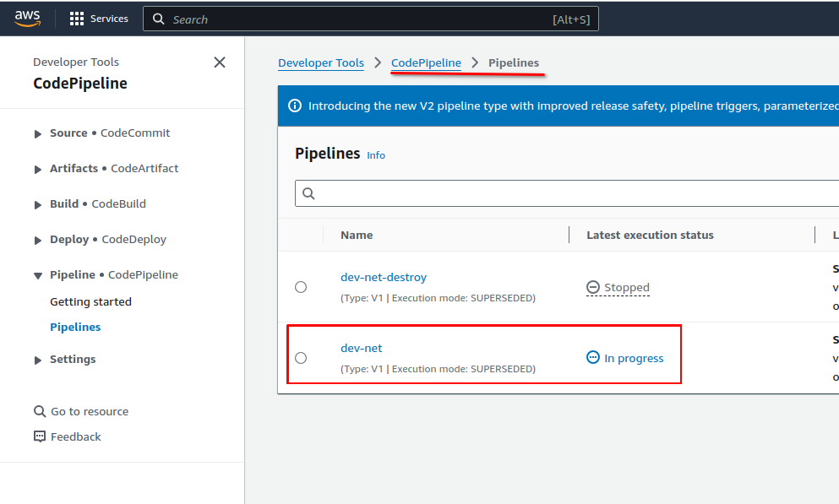Click the magnifier icon in top search bar

[158, 19]
